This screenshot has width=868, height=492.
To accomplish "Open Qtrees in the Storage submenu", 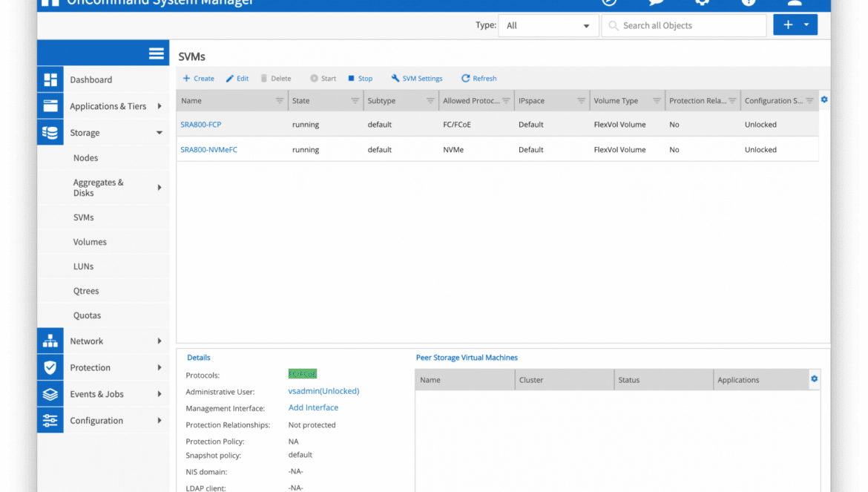I will pyautogui.click(x=86, y=291).
